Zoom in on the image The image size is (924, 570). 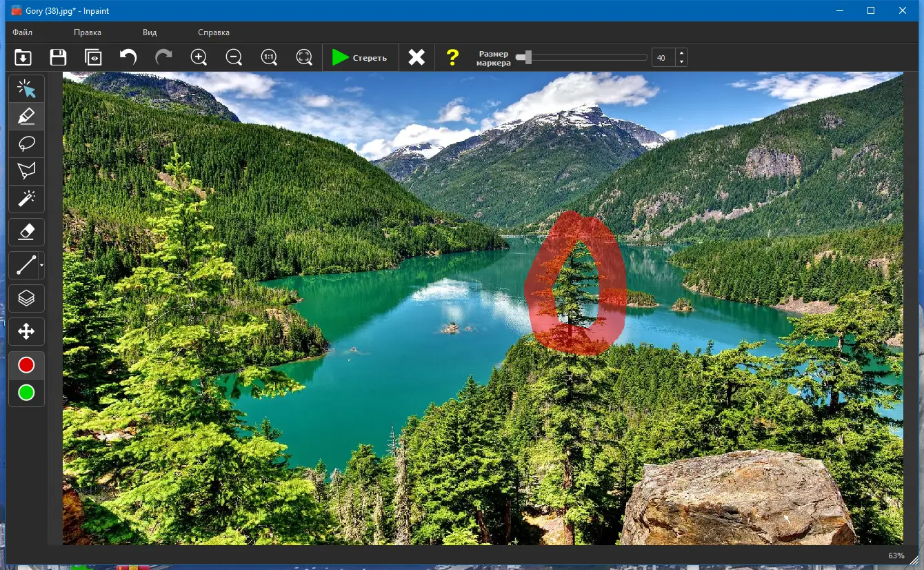pyautogui.click(x=199, y=57)
